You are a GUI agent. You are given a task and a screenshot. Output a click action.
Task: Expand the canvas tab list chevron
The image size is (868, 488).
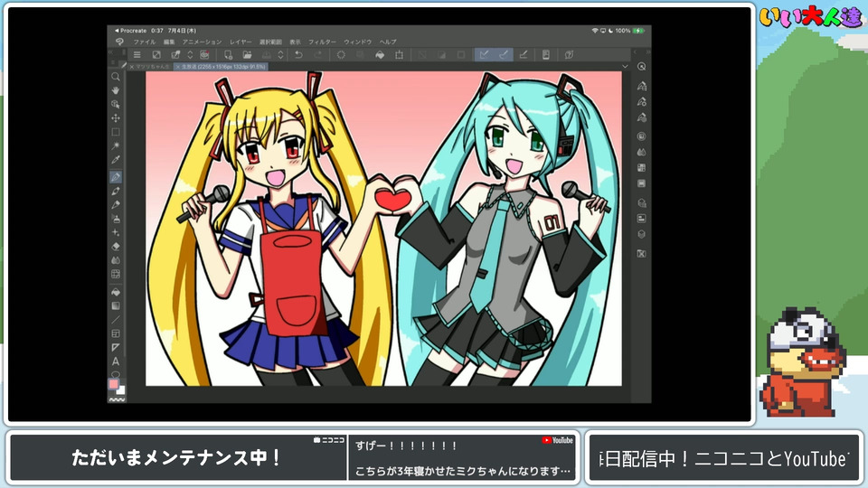click(625, 66)
